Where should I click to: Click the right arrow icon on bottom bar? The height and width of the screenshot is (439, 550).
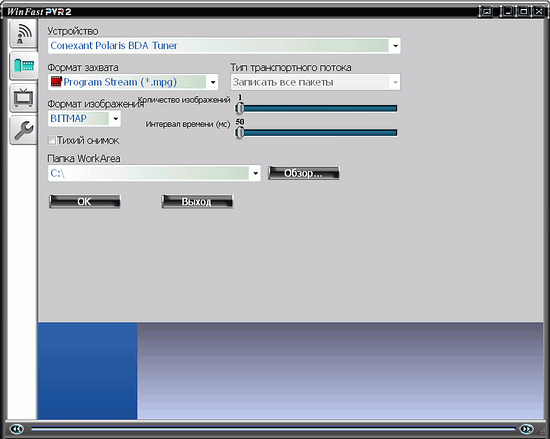[527, 428]
